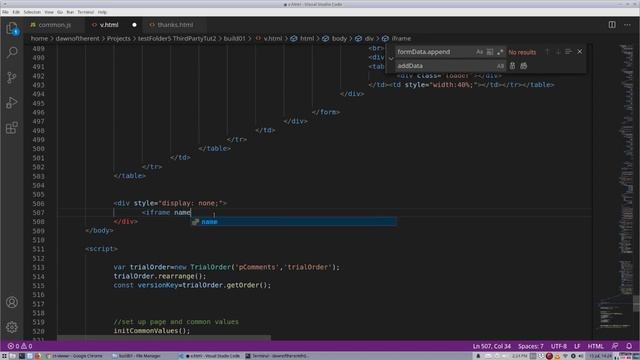The height and width of the screenshot is (360, 640).
Task: Click the vertical scrollbar slider
Action: (636, 303)
